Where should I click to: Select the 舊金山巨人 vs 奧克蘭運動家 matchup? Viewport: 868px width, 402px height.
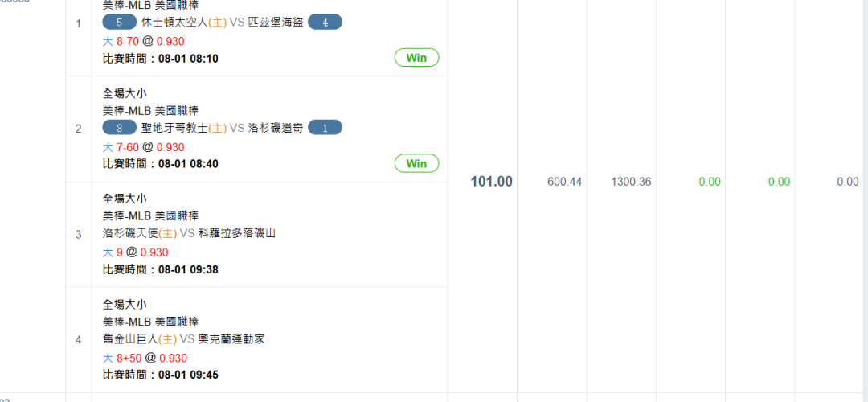(184, 338)
